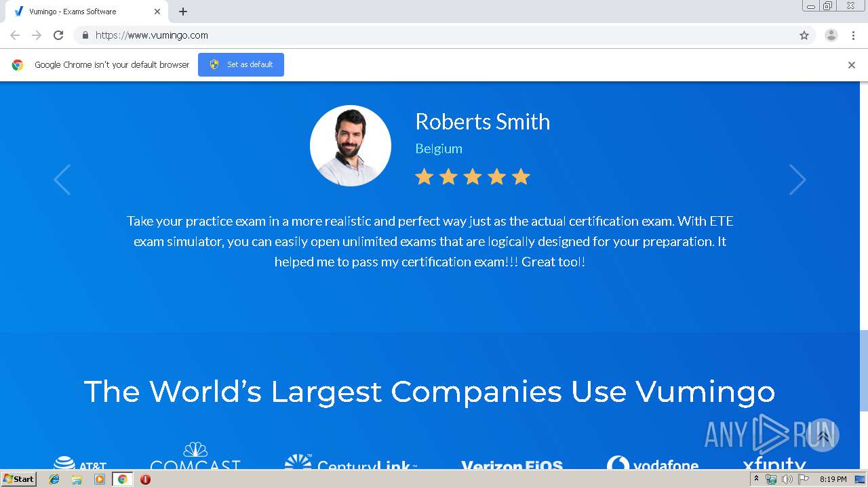Screen dimensions: 868x488
Task: Reload the Vumingo page
Action: pyautogui.click(x=58, y=35)
